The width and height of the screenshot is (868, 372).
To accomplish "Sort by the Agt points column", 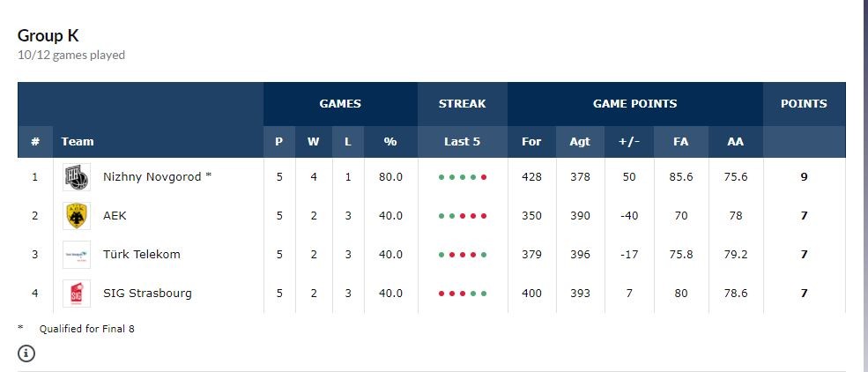I will click(580, 141).
